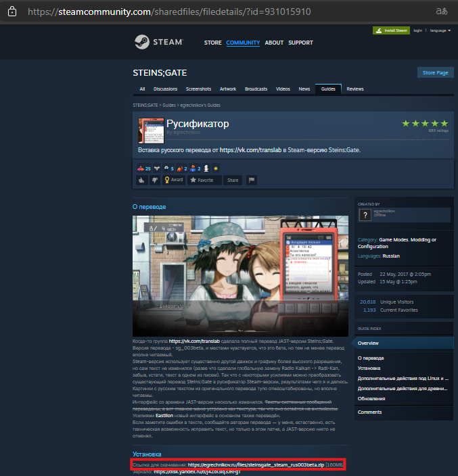Switch to the Discussions tab

[165, 89]
